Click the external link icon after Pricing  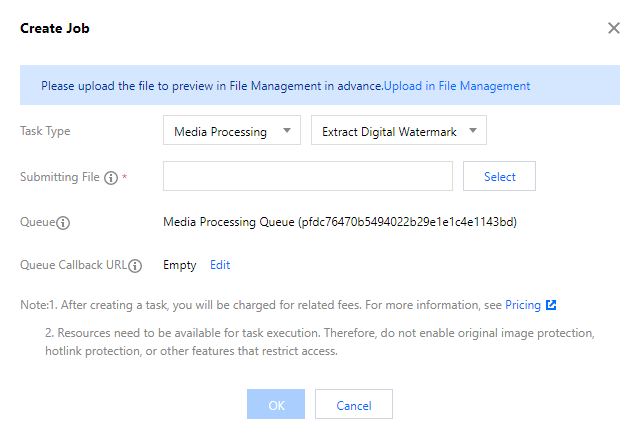[x=551, y=304]
